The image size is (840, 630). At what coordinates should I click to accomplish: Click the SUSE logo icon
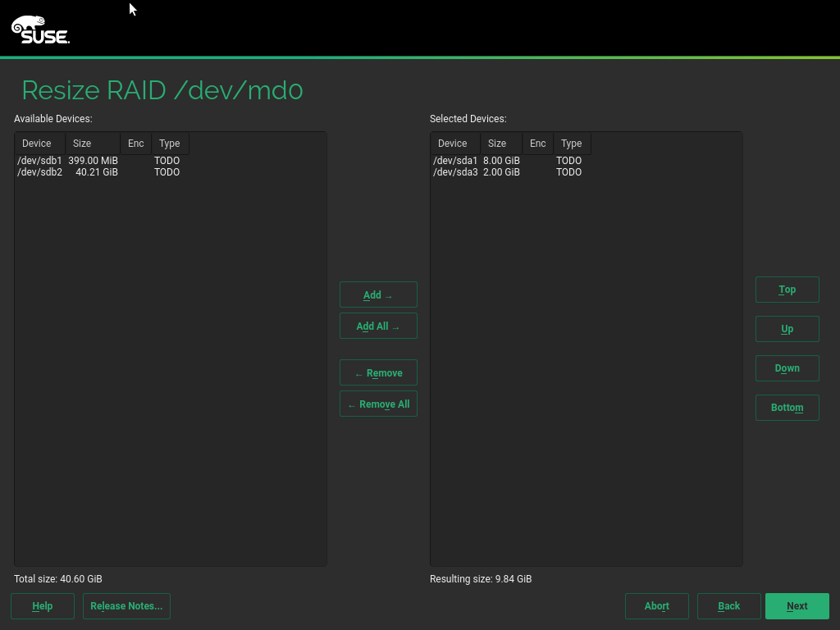(x=40, y=30)
